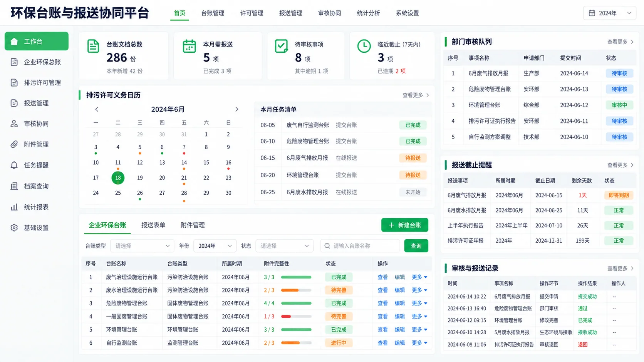
Task: Click the 请输入台账名称 search field
Action: (x=360, y=246)
